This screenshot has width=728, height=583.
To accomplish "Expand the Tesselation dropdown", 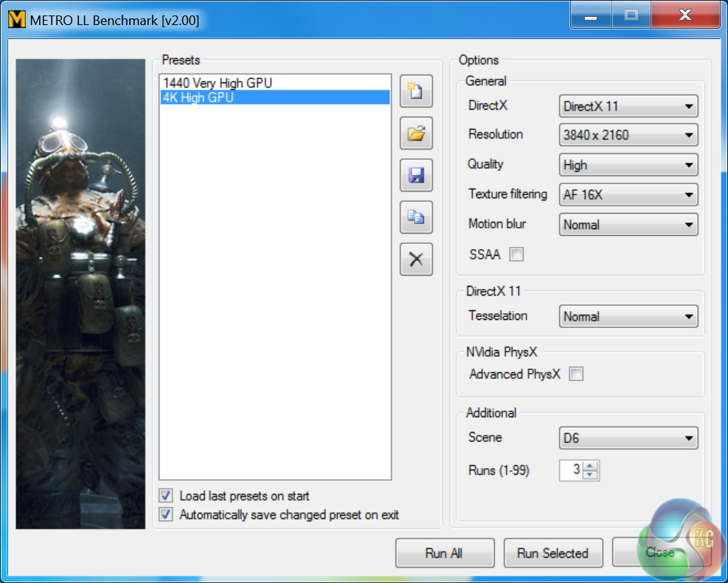I will click(x=628, y=316).
